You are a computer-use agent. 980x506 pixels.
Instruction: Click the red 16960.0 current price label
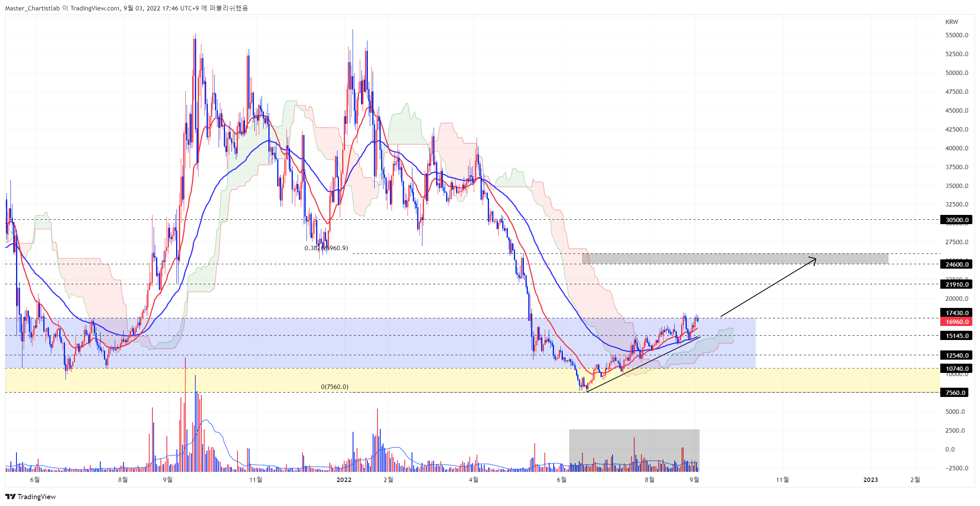[x=957, y=322]
